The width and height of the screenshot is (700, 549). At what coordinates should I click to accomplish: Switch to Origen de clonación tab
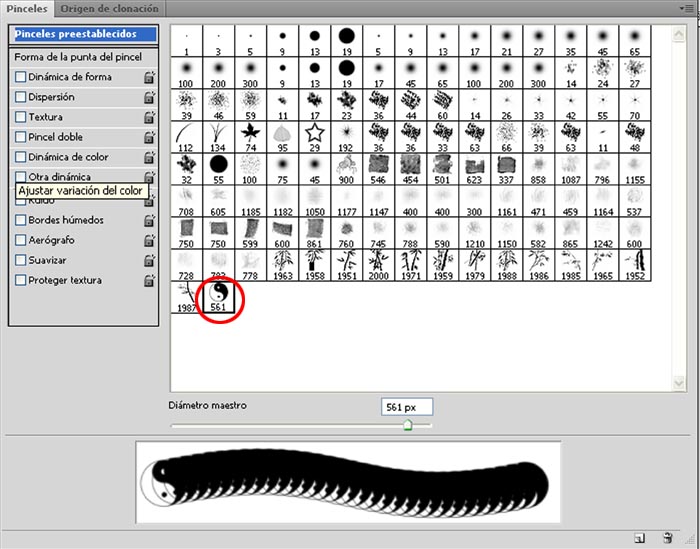[x=109, y=8]
